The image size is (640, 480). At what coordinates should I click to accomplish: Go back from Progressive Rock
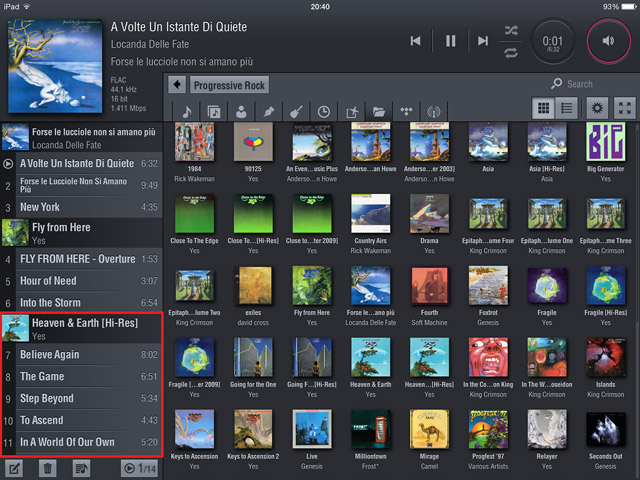point(177,85)
